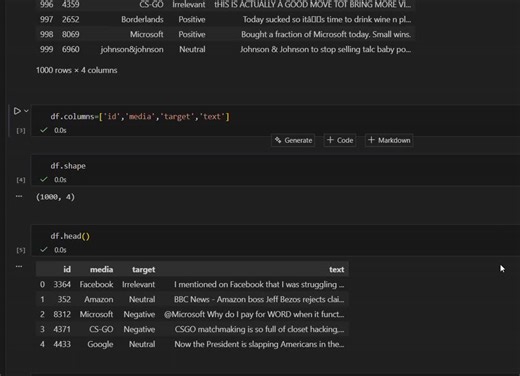
Task: Click the id value 3364
Action: click(62, 284)
